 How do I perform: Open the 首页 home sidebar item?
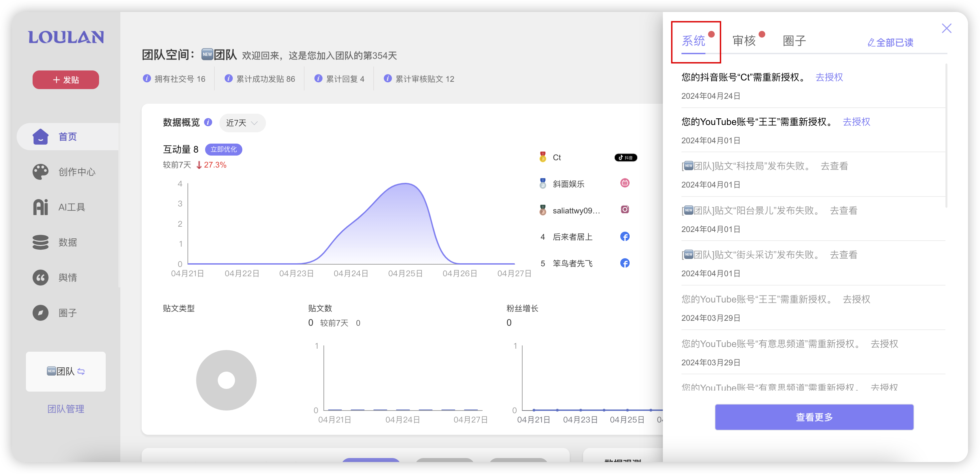(68, 137)
